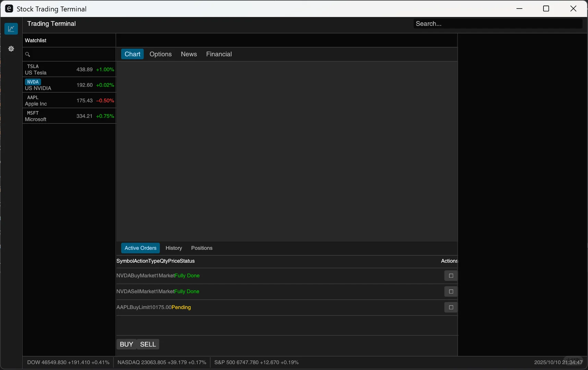
Task: Close the Stock Trading Terminal window
Action: 573,9
